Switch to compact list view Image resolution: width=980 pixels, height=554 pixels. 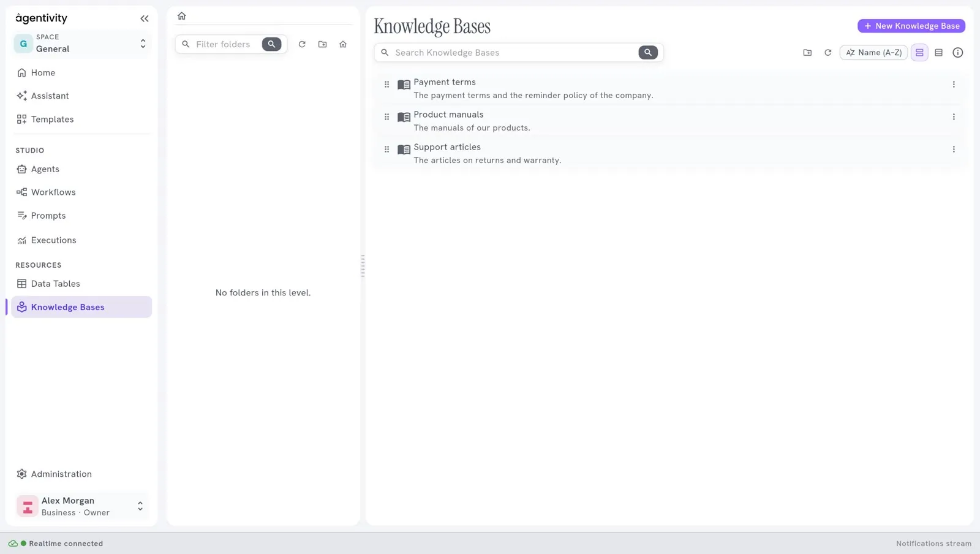coord(938,53)
